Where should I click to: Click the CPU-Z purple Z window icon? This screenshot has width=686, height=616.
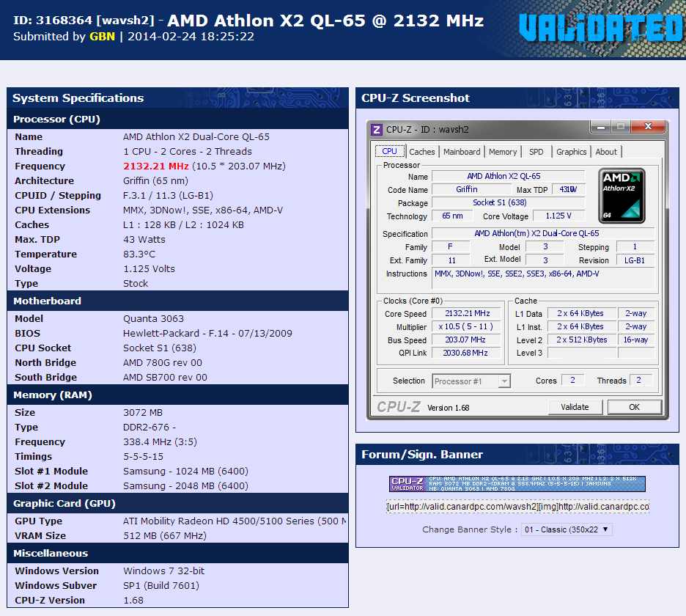click(376, 130)
